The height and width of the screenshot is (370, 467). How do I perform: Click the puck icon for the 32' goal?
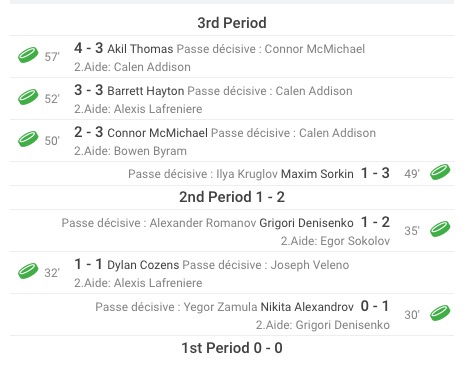(28, 271)
